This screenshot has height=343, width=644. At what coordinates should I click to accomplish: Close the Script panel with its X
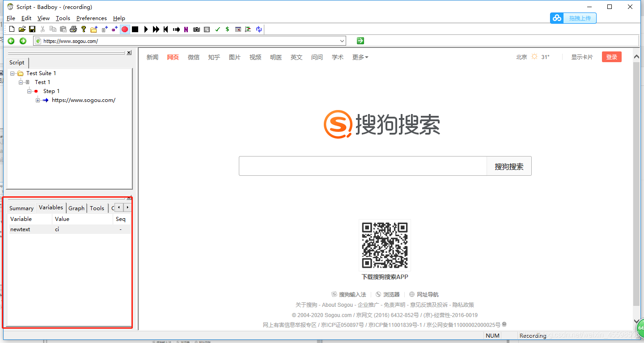pos(129,53)
